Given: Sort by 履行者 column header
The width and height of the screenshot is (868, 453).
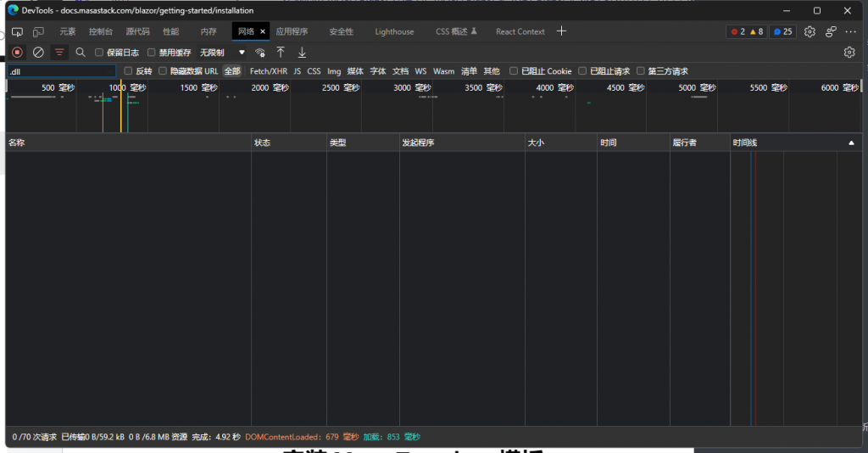Looking at the screenshot, I should (700, 143).
